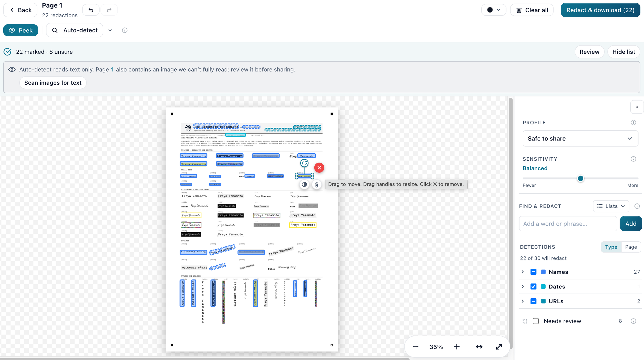The width and height of the screenshot is (644, 360).
Task: Click the Add button
Action: coord(631,224)
